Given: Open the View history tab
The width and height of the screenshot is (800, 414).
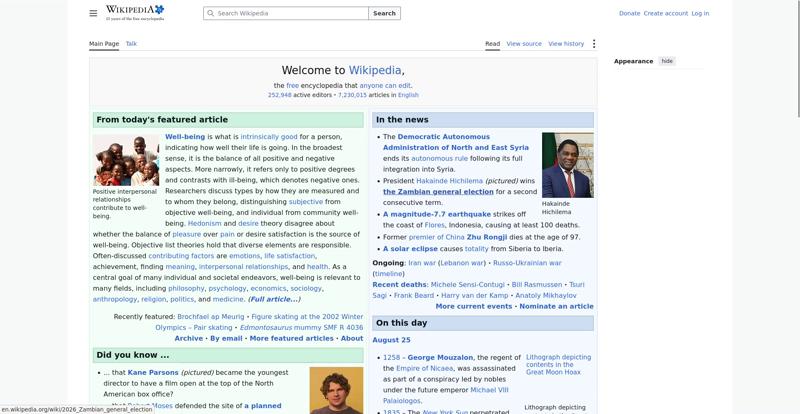Looking at the screenshot, I should 566,44.
